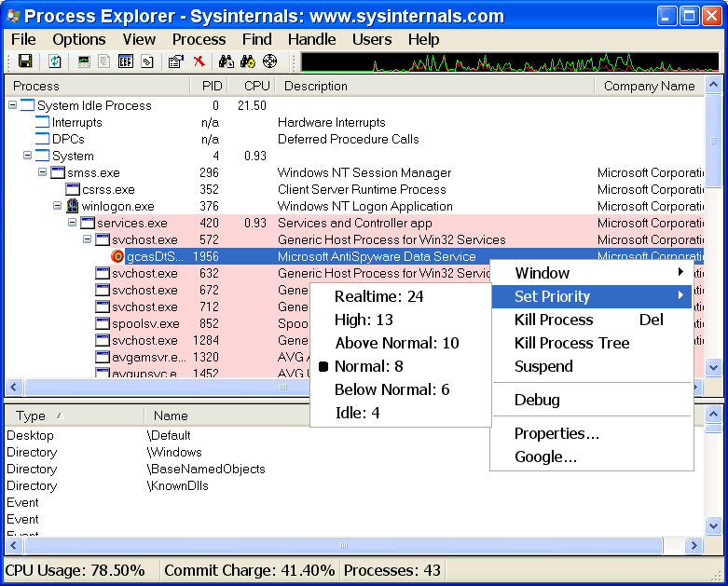Open the Find menu
The height and width of the screenshot is (586, 728).
coord(256,39)
